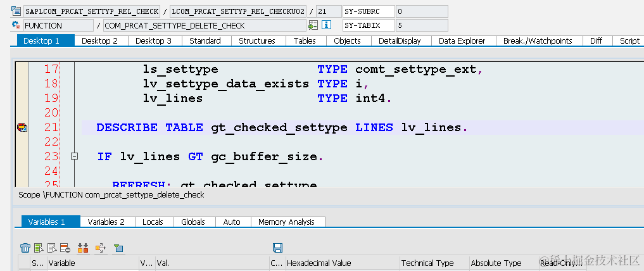Click lv_settype_data_exists in line 18
644x271 pixels.
pyautogui.click(x=226, y=84)
